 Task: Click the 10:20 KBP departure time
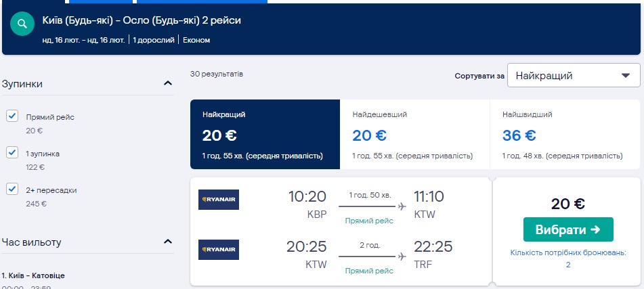tap(307, 197)
